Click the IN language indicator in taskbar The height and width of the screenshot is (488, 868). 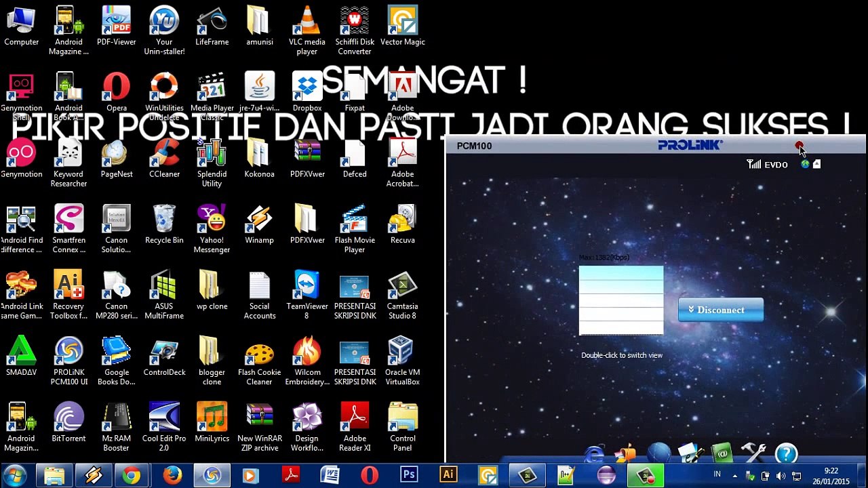coord(717,474)
